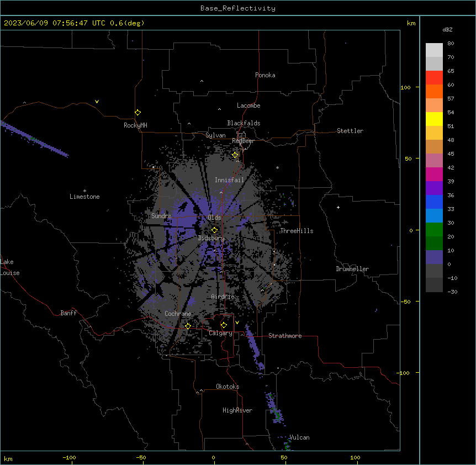Screen dimensions: 476x465
Task: Select the yellow diamond marker between Olds and Didsbury
Action: click(x=214, y=230)
